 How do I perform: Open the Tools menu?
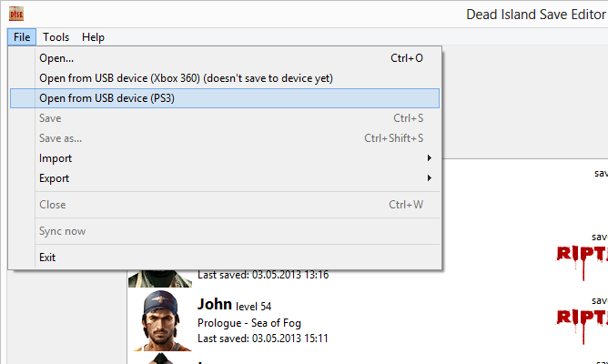[x=56, y=37]
